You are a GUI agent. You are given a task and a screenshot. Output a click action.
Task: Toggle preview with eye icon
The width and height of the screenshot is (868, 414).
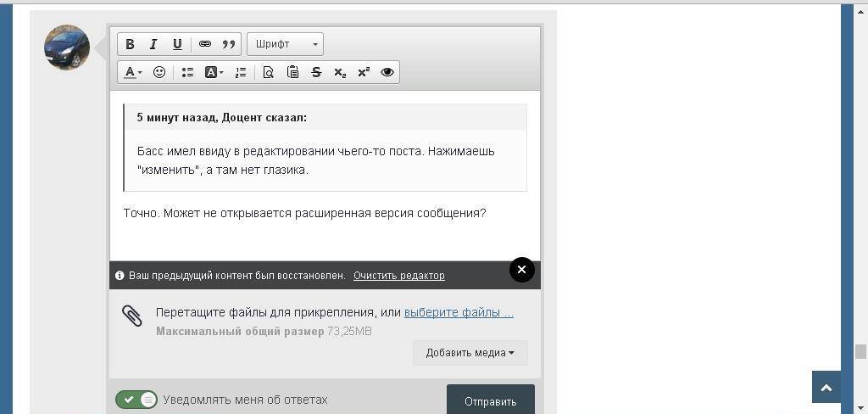pyautogui.click(x=387, y=72)
